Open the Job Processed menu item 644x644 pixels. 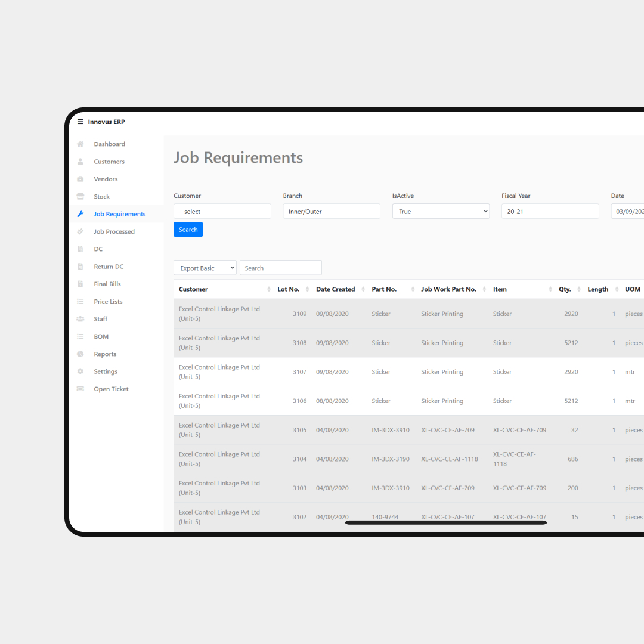point(114,231)
